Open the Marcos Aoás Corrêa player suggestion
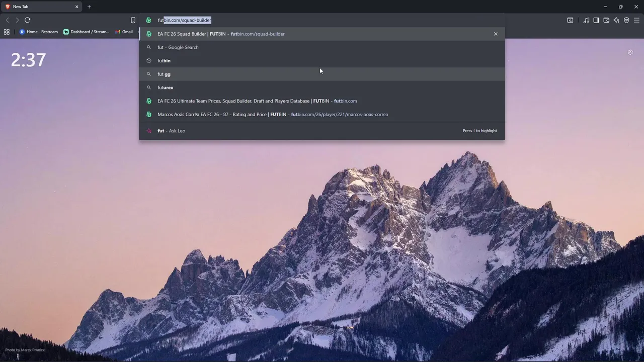This screenshot has width=644, height=362. click(x=322, y=114)
